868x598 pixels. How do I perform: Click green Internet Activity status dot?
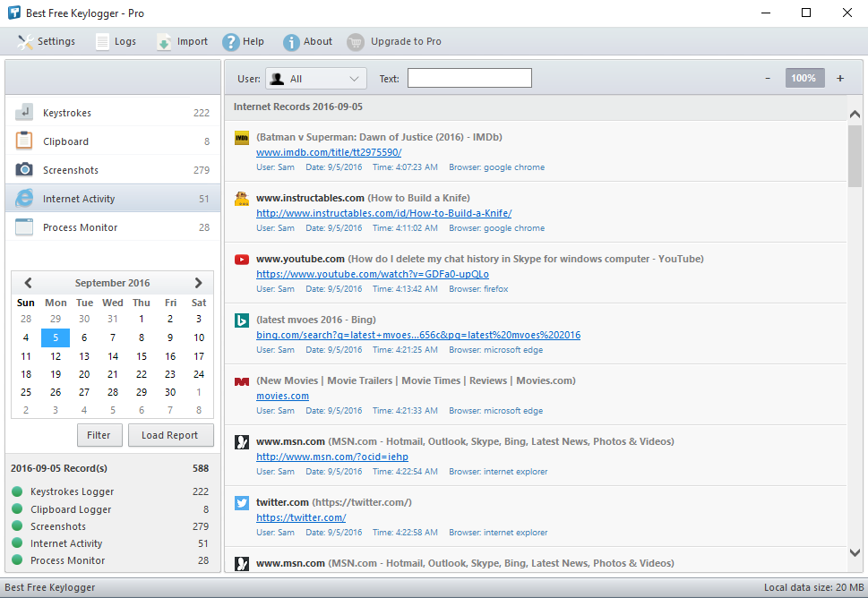point(17,542)
